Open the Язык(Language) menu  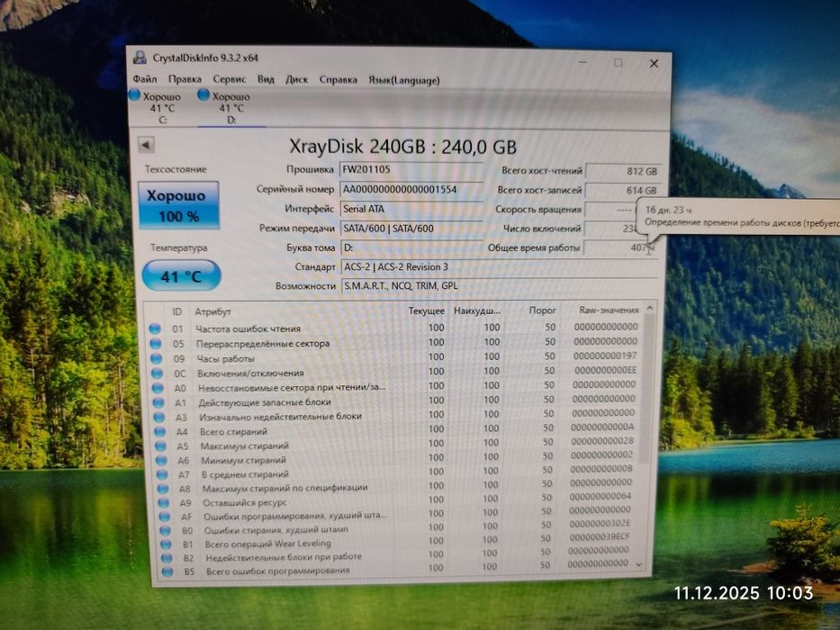(x=404, y=80)
